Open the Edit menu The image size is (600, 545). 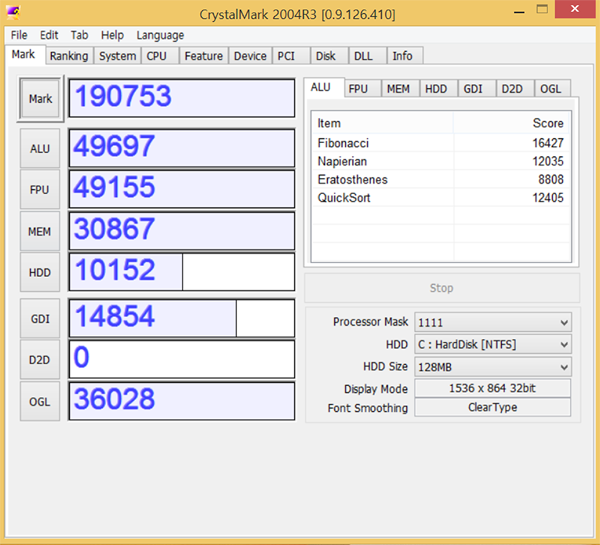(x=49, y=35)
